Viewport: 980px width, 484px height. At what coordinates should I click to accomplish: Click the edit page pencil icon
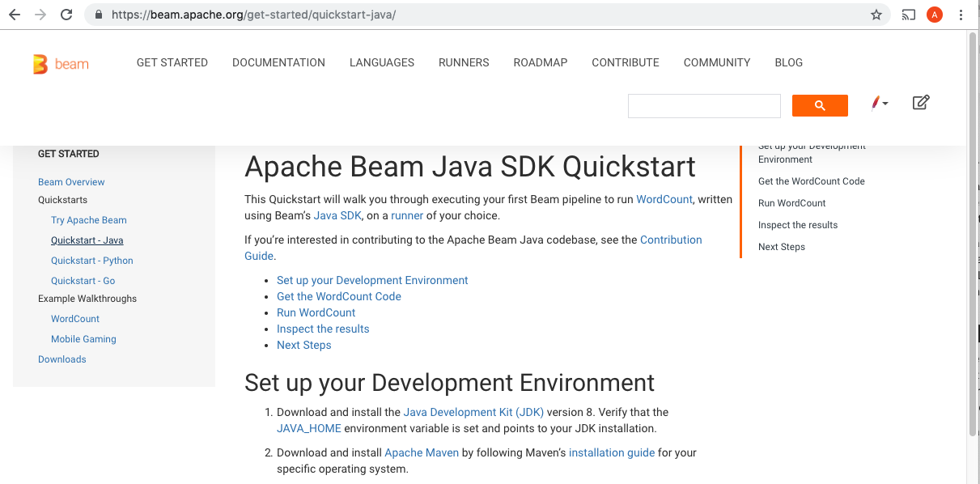[x=921, y=102]
